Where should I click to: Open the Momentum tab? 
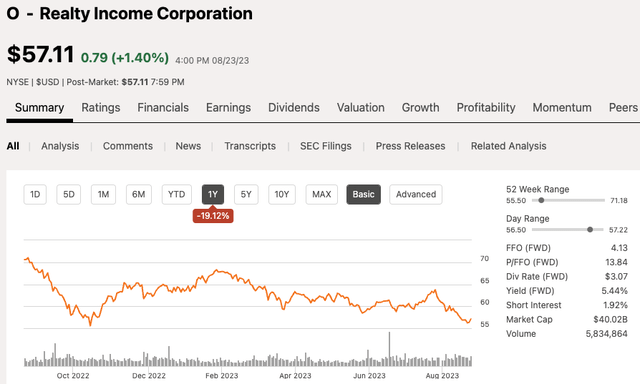pyautogui.click(x=562, y=108)
